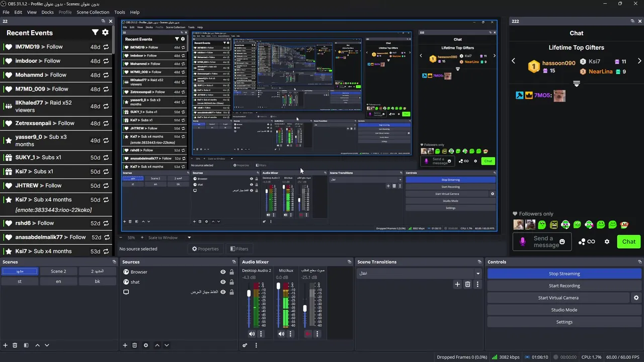644x362 pixels.
Task: Adjust the Mic/Aux volume fader
Action: point(278,286)
